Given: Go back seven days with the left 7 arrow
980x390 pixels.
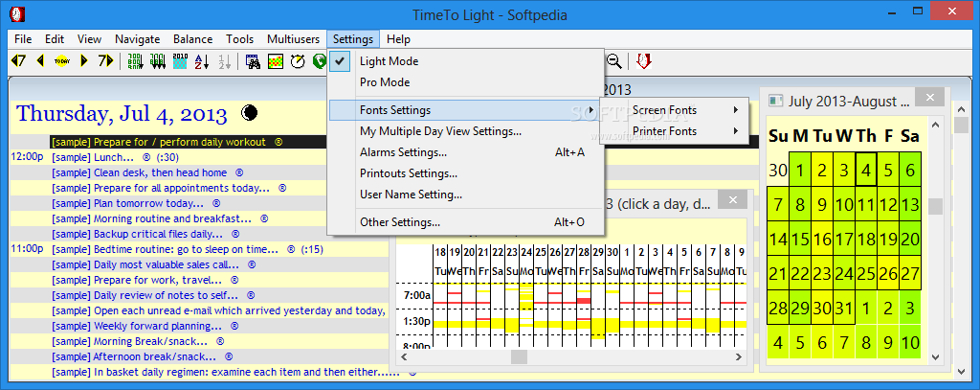Looking at the screenshot, I should (x=18, y=60).
